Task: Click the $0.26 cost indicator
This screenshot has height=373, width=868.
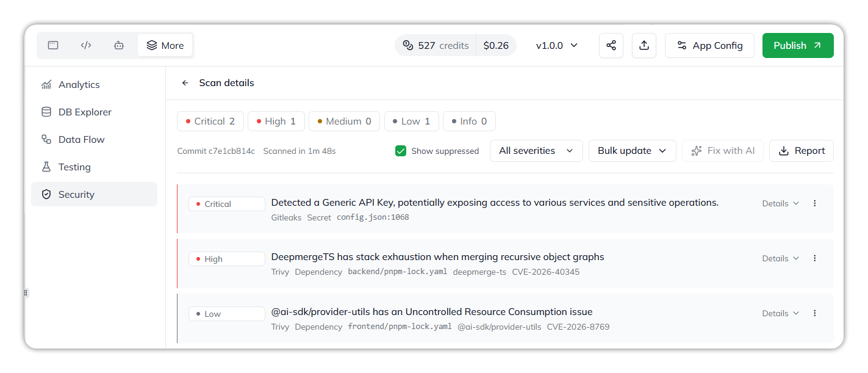Action: click(x=496, y=45)
